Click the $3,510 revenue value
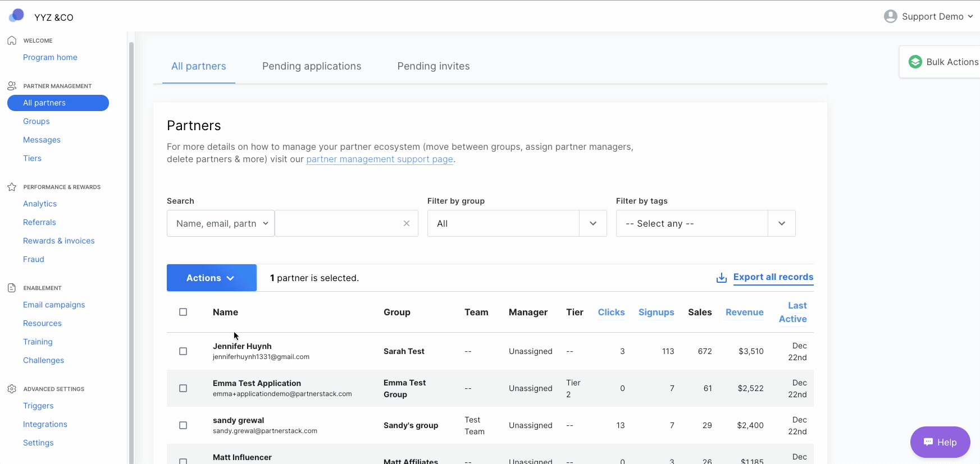This screenshot has width=980, height=464. [x=751, y=351]
